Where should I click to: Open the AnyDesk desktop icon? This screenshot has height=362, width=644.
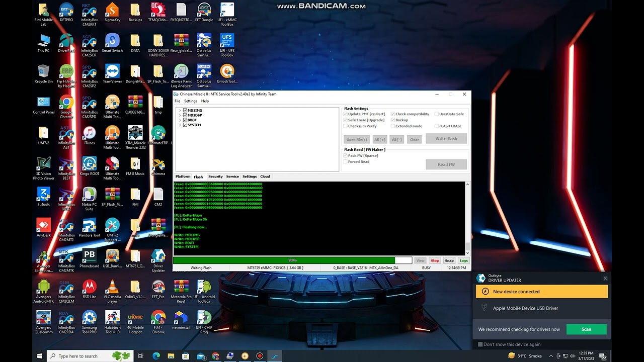click(43, 227)
